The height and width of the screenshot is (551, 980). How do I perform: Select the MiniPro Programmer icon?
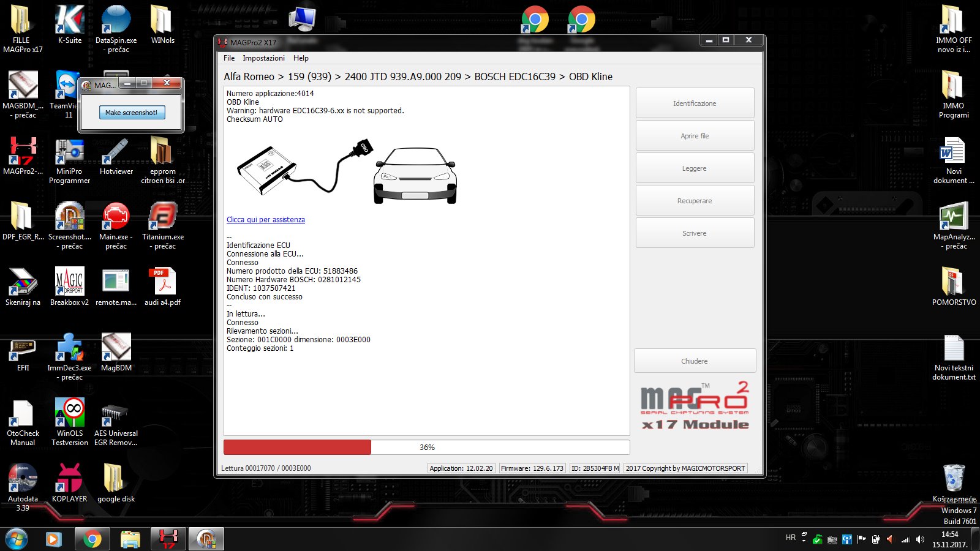[69, 161]
